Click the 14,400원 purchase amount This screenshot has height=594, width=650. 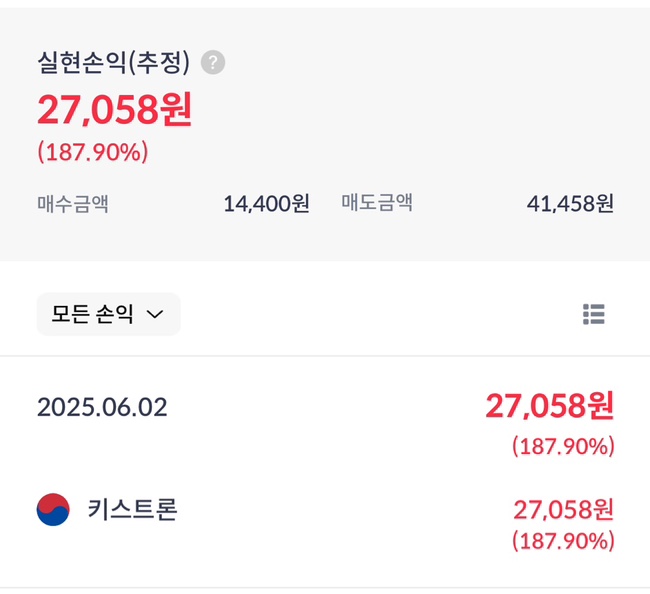(x=266, y=204)
